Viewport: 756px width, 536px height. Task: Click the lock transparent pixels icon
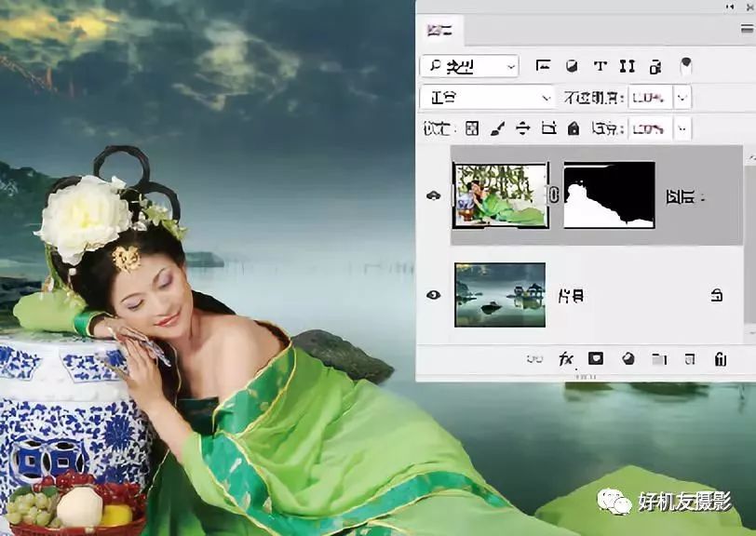click(x=472, y=128)
